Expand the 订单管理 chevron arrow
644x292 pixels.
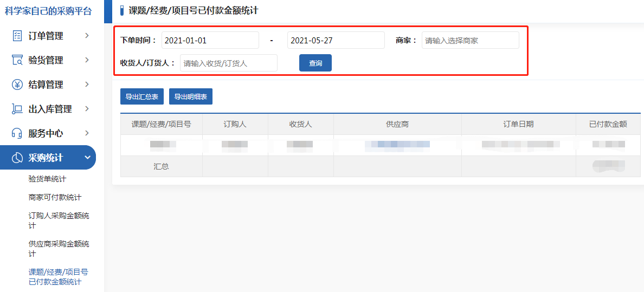coord(87,36)
